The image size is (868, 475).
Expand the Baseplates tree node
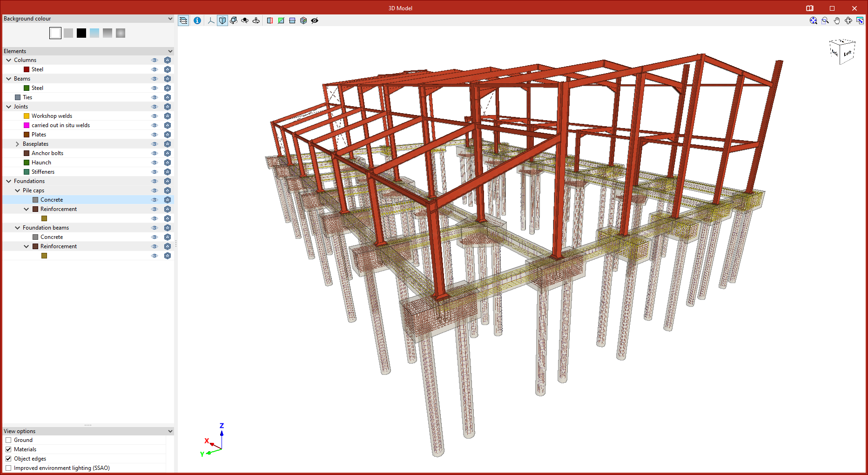[x=17, y=144]
